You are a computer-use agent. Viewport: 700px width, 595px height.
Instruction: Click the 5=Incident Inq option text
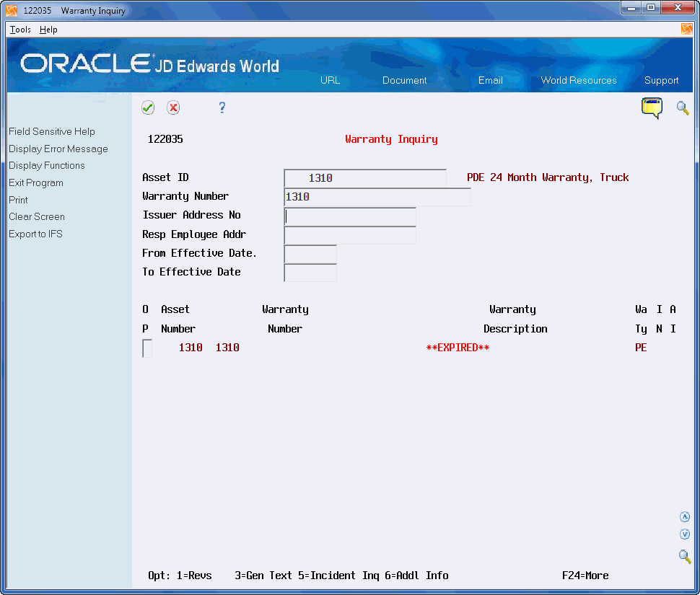tap(338, 576)
